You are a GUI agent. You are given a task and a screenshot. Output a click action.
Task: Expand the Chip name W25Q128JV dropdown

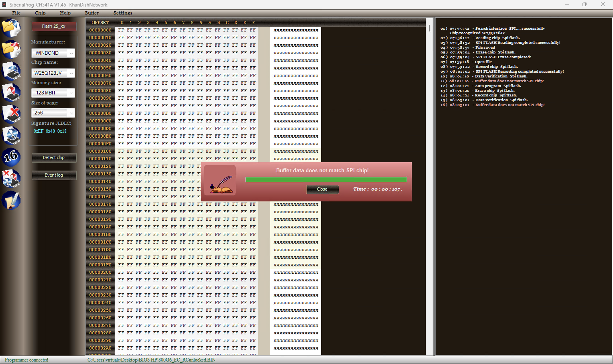pos(71,73)
